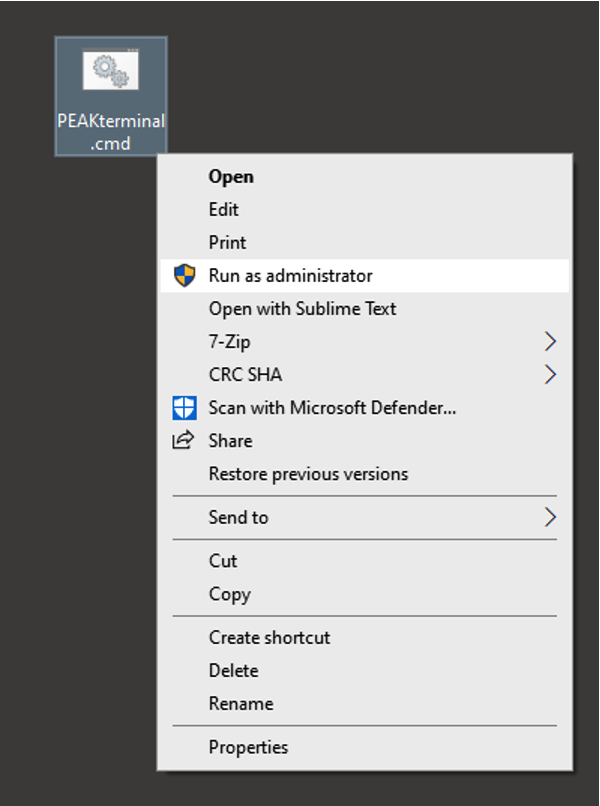Select Copy in the context menu

pyautogui.click(x=229, y=594)
